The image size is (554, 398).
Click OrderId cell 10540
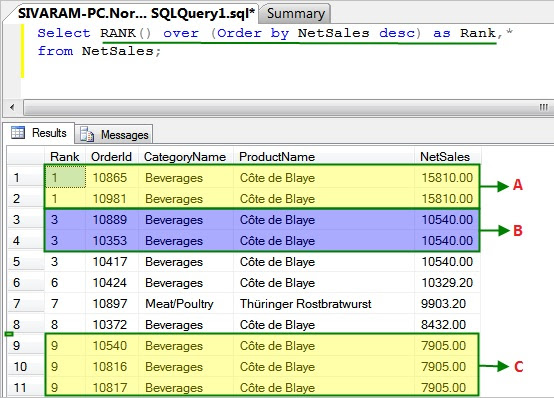112,345
